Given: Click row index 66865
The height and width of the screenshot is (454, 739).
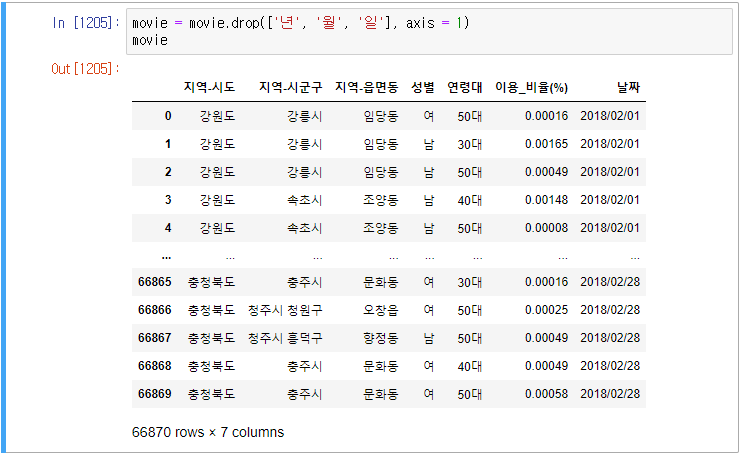Looking at the screenshot, I should point(155,282).
